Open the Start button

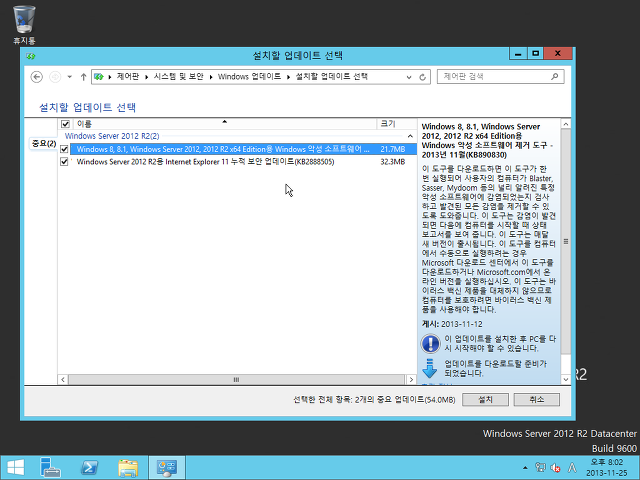click(x=16, y=467)
